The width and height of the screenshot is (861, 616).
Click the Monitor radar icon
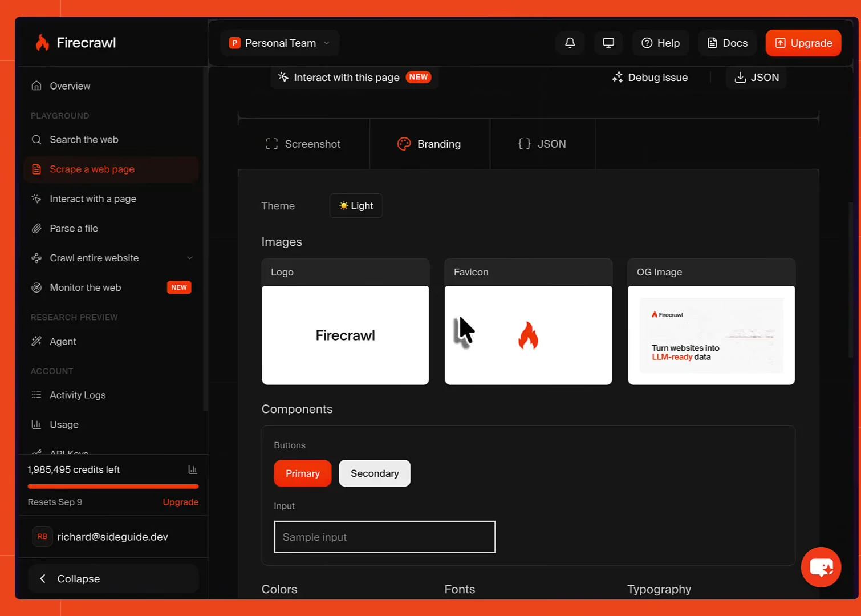click(36, 288)
